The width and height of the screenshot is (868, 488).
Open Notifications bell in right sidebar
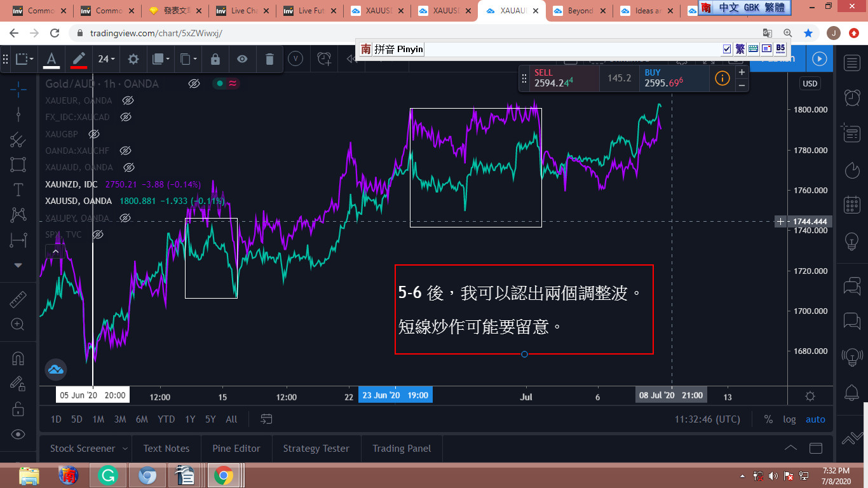pos(852,391)
